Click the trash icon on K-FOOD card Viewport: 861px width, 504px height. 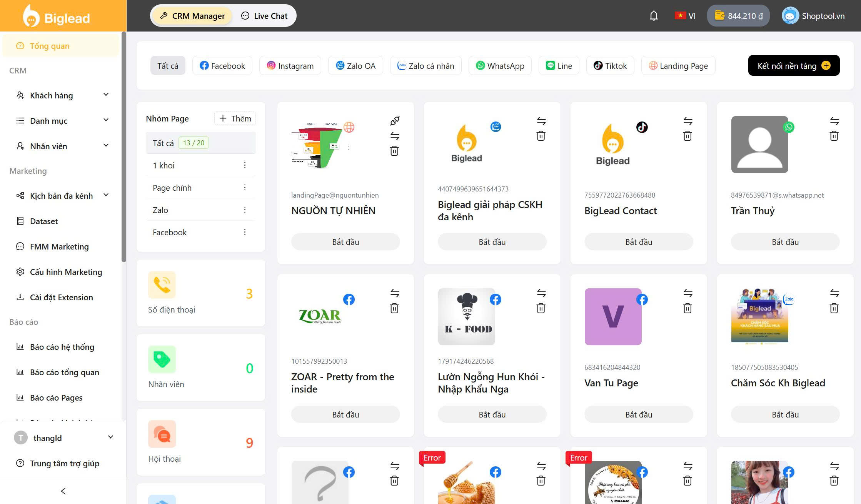tap(541, 308)
